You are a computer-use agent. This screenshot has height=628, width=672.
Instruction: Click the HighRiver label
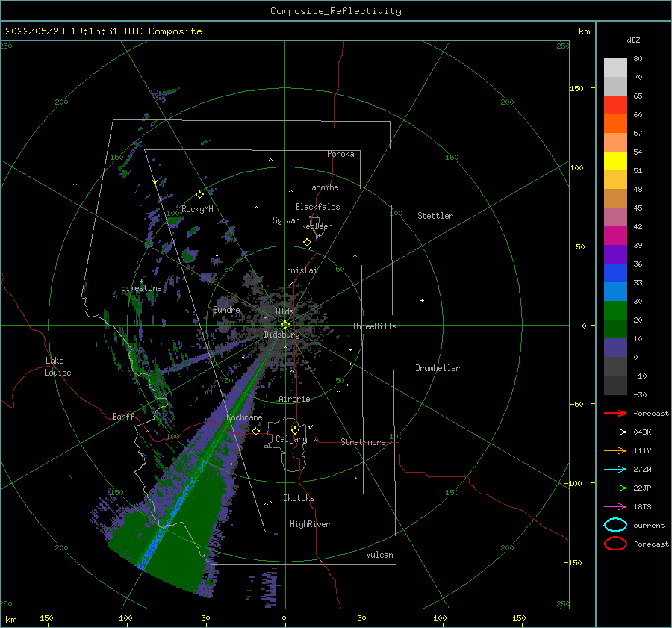point(310,524)
